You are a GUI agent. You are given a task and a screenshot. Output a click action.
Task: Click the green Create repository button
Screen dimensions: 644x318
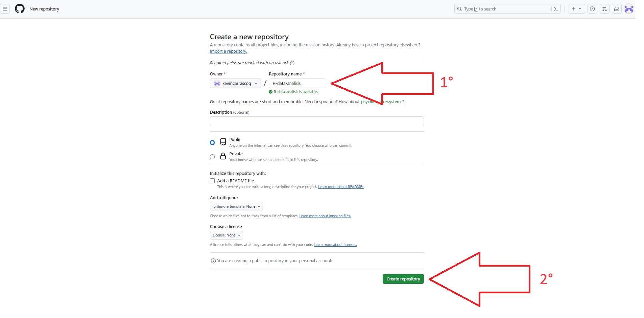click(x=403, y=279)
